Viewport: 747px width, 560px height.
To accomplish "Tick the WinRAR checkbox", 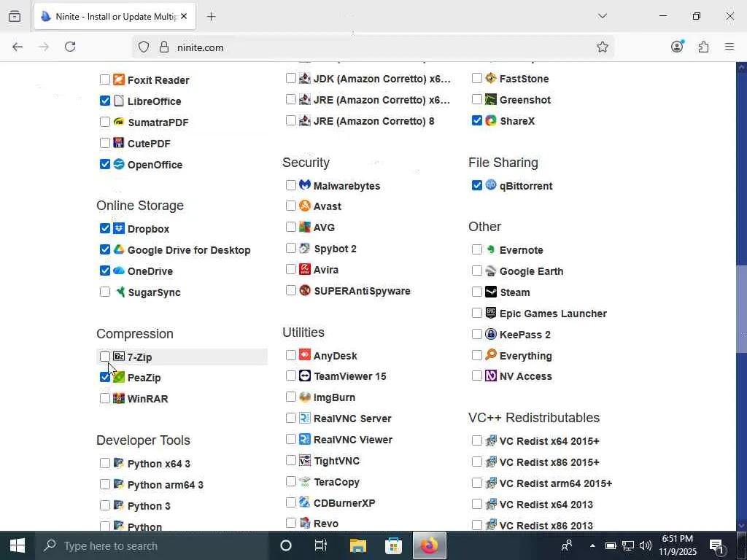I will [105, 398].
